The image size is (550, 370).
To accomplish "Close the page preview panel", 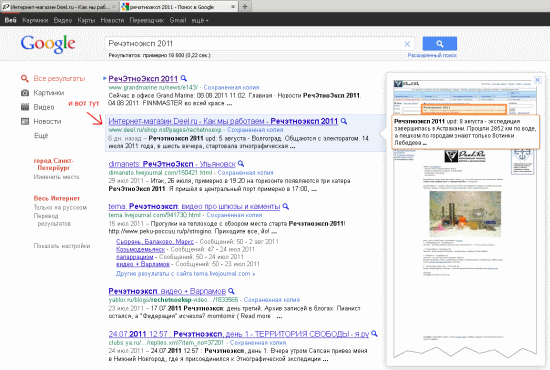I will (x=537, y=80).
